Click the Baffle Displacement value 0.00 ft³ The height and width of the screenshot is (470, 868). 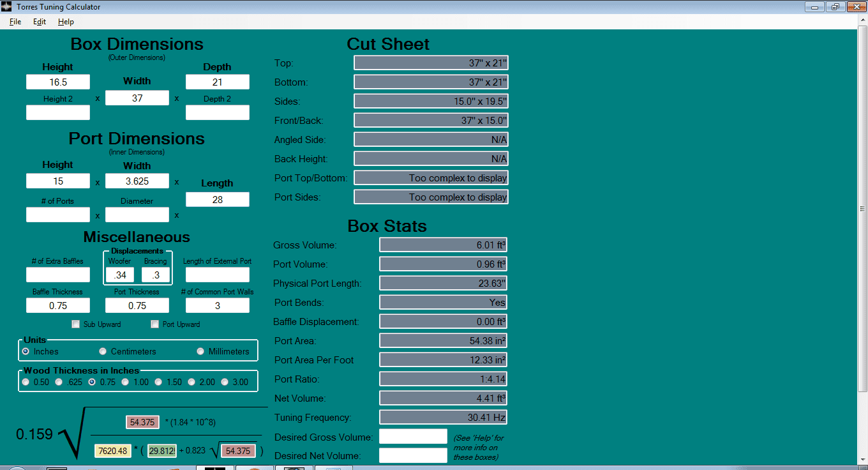444,321
